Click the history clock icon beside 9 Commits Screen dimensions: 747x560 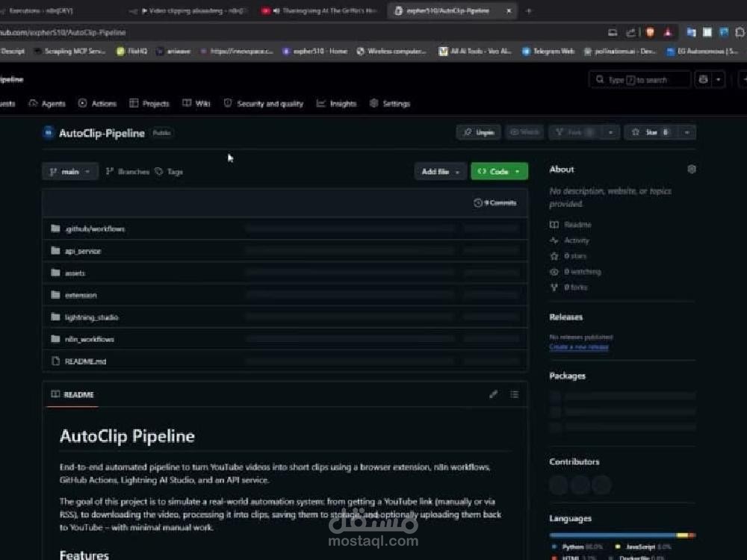click(478, 203)
